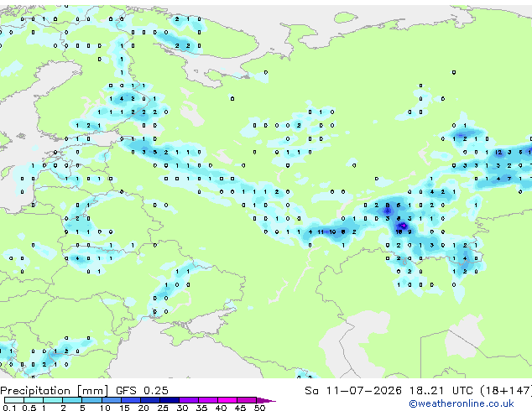Click the 45 to 50 mm legend swatch
This screenshot has width=532, height=411.
coord(247,400)
